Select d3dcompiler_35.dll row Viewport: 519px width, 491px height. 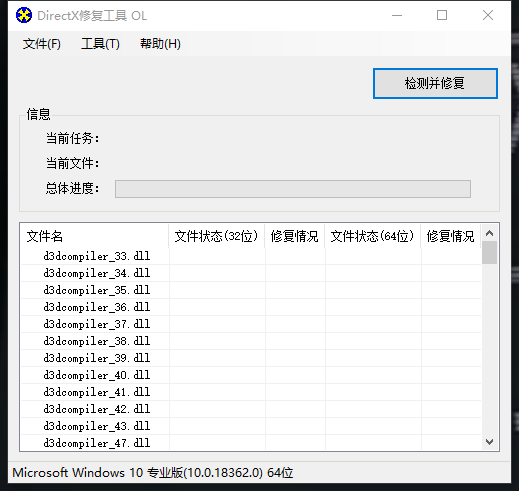coord(251,290)
